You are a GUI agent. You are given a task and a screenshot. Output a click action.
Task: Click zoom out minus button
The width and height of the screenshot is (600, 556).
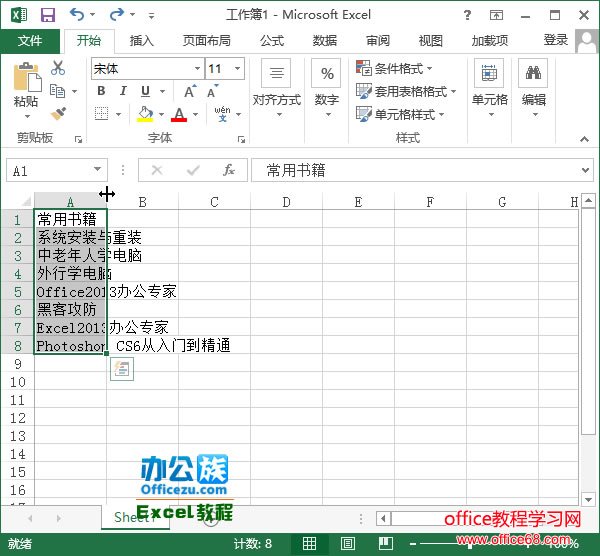coord(413,544)
